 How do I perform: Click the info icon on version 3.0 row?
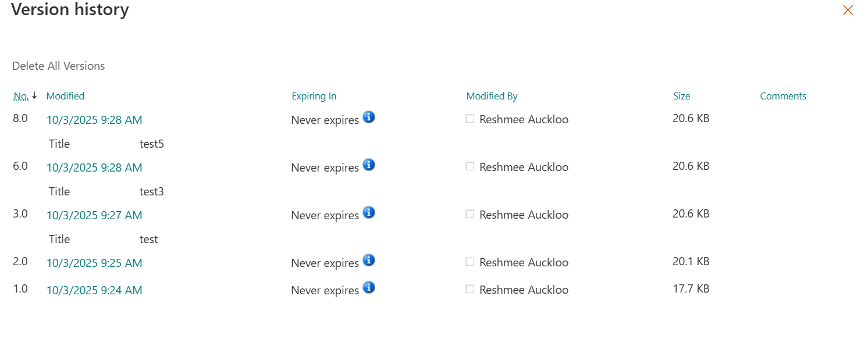coord(368,212)
